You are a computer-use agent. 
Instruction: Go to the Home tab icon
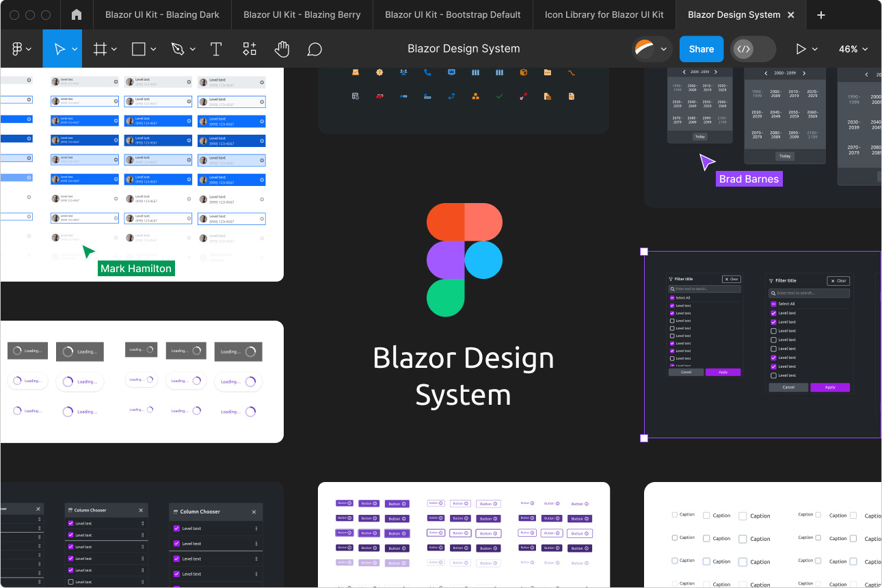pos(77,14)
